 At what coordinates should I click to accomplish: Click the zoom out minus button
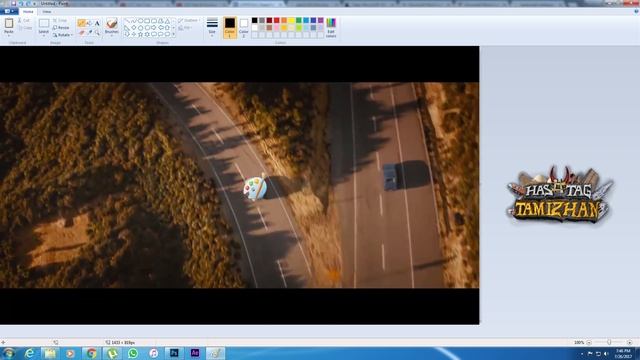coord(589,342)
